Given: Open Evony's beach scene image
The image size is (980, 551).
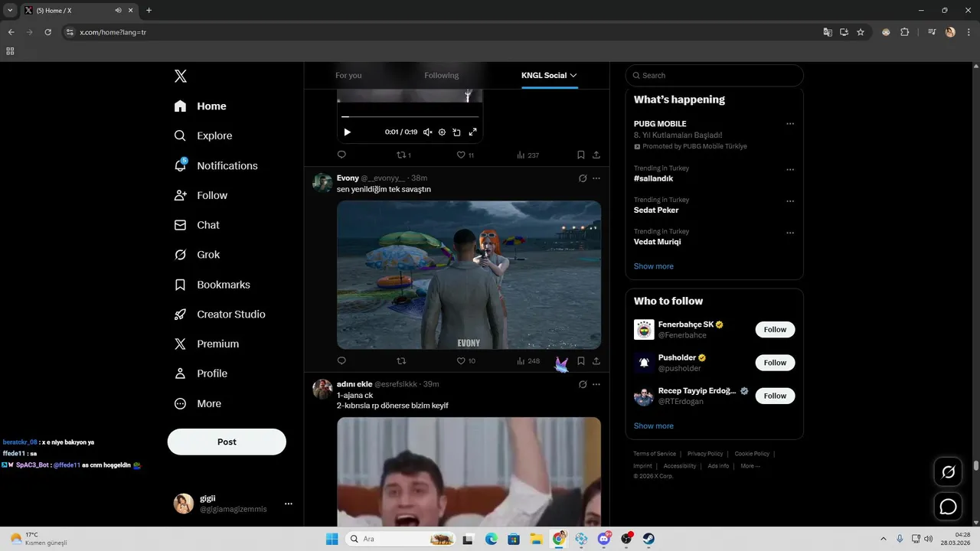Looking at the screenshot, I should (469, 275).
